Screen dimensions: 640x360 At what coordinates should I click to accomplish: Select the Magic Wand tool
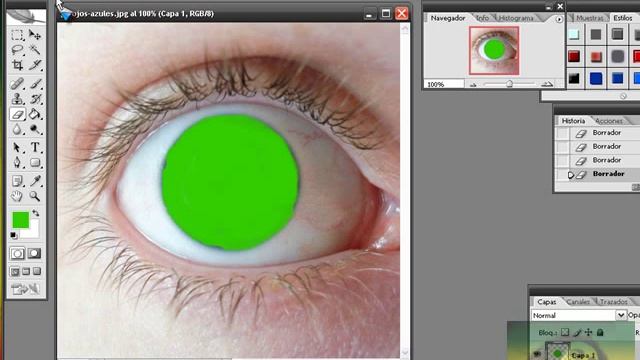(x=35, y=50)
